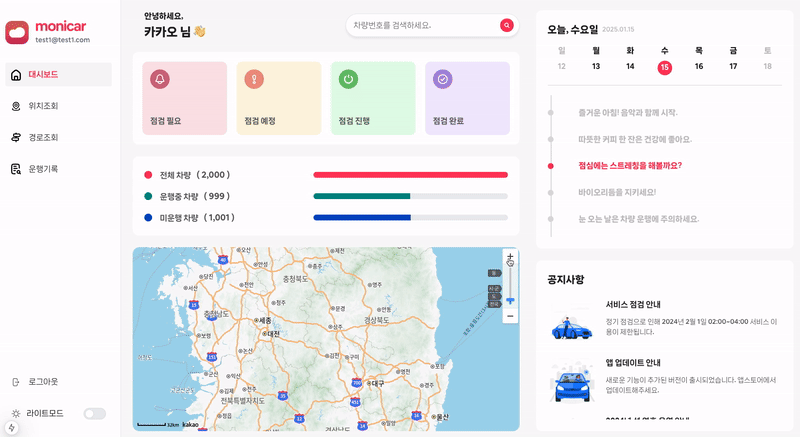Click the highlighted 점심에는 스트레칭을 해볼까요? entry
This screenshot has width=800, height=437.
630,166
